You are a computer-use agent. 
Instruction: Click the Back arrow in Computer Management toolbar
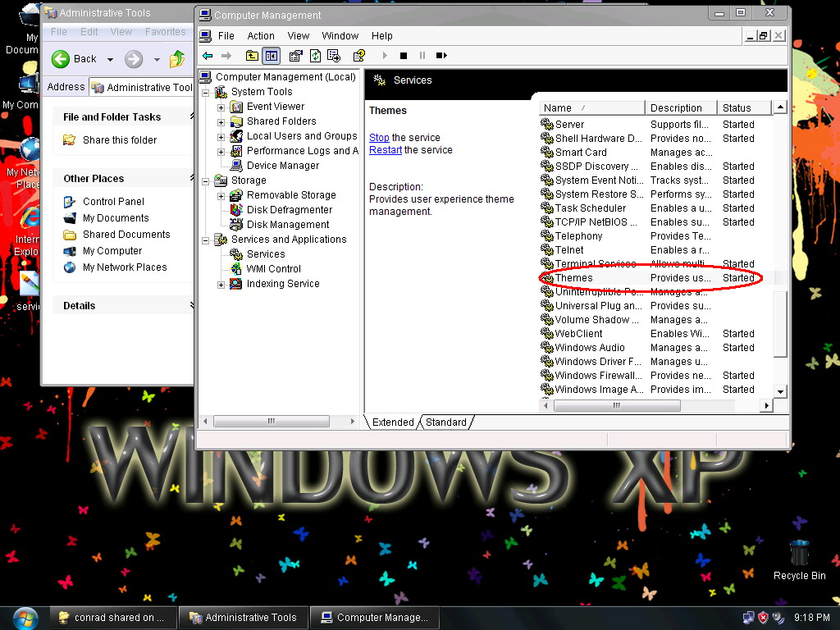point(208,56)
